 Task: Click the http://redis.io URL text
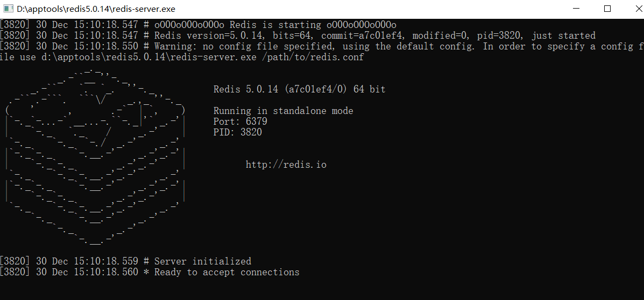click(286, 165)
